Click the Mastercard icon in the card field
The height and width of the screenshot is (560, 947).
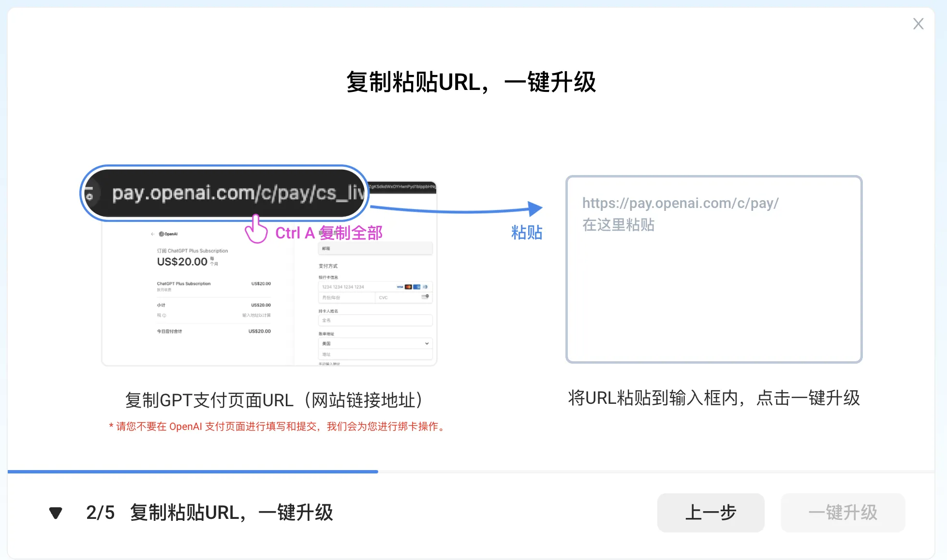click(x=408, y=287)
